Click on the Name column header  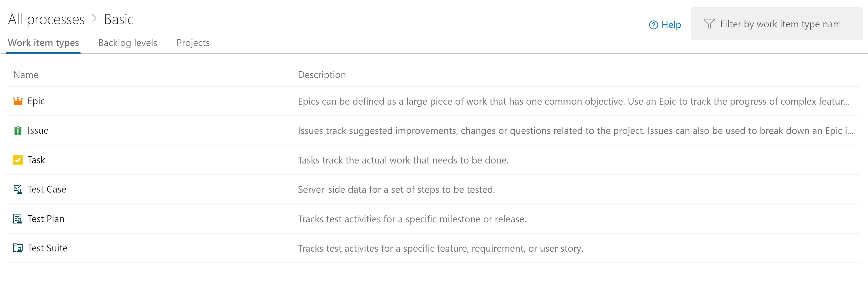(x=27, y=74)
